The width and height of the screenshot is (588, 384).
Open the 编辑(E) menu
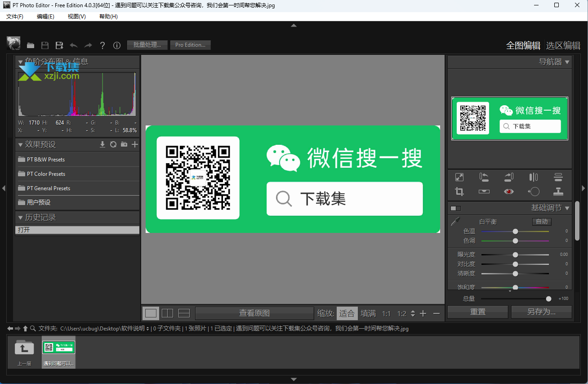45,16
